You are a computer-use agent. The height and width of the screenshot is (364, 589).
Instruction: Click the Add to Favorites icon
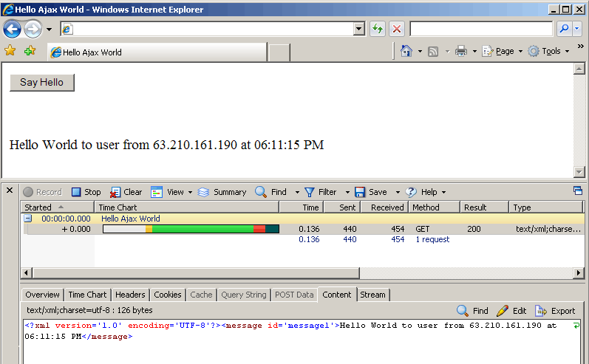[x=30, y=51]
